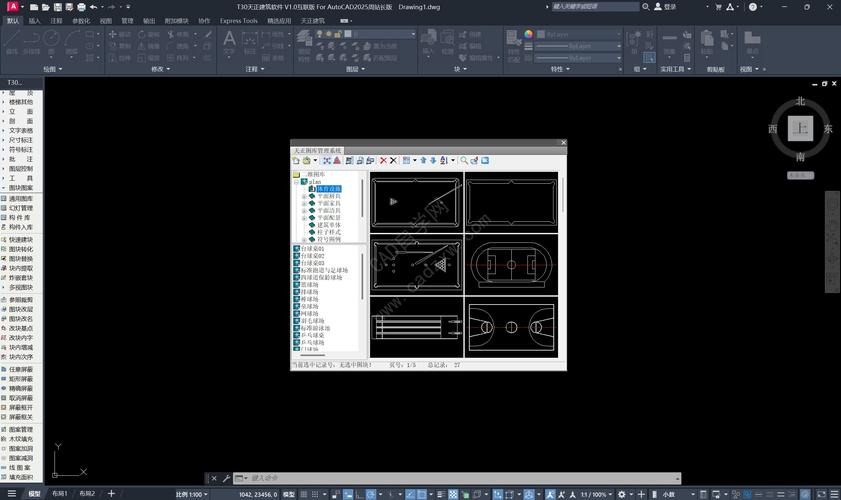Toggle the snap mode icon in status bar
The width and height of the screenshot is (841, 500).
pyautogui.click(x=315, y=494)
